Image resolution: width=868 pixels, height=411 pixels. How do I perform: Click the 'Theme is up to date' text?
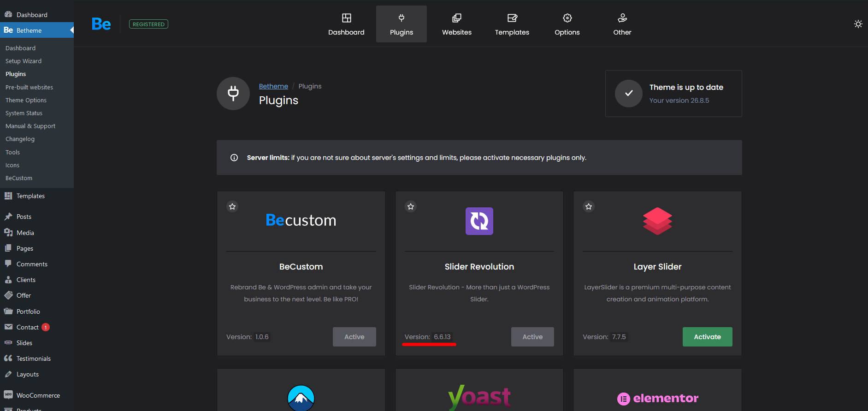(686, 87)
